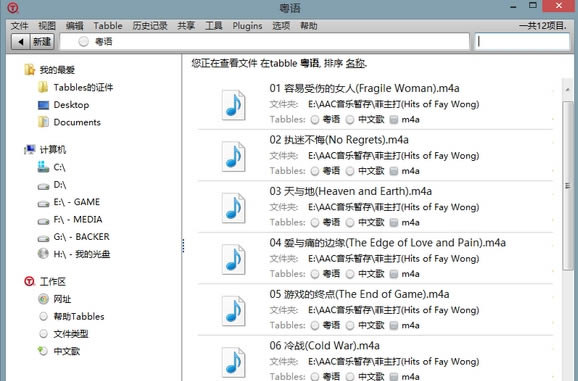
Task: Select 我的最爱 in the sidebar
Action: click(57, 70)
